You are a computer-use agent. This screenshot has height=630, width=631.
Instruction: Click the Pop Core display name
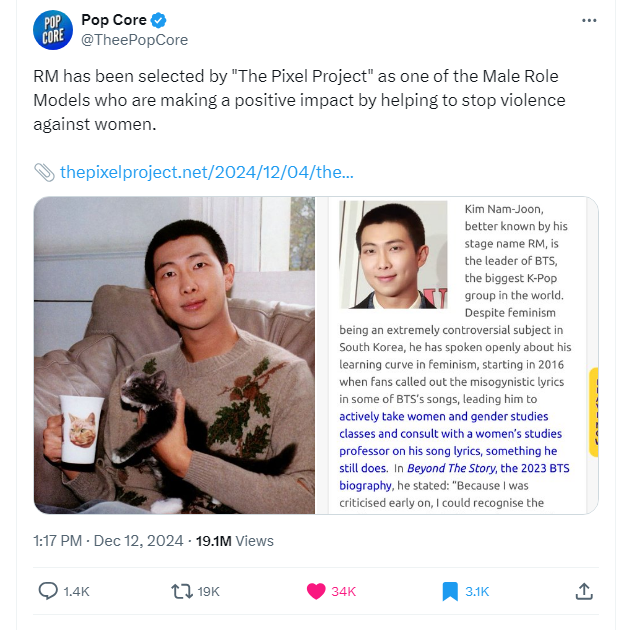[114, 20]
